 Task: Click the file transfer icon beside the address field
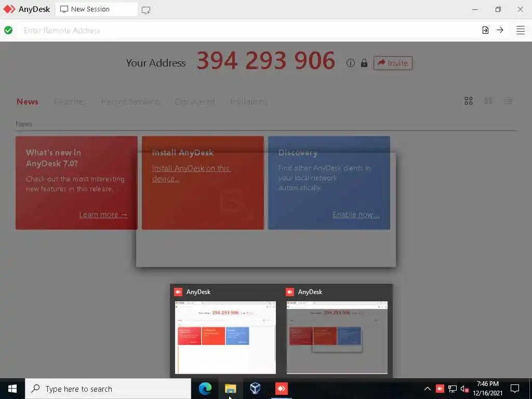point(486,30)
